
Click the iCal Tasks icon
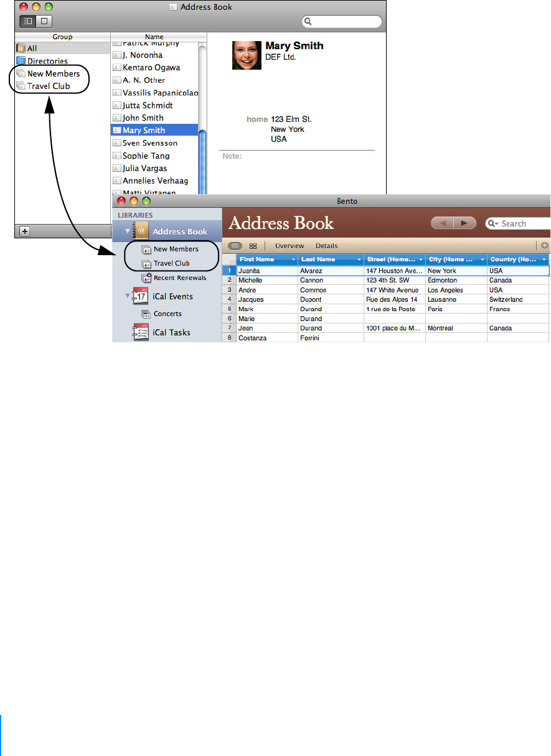click(141, 332)
